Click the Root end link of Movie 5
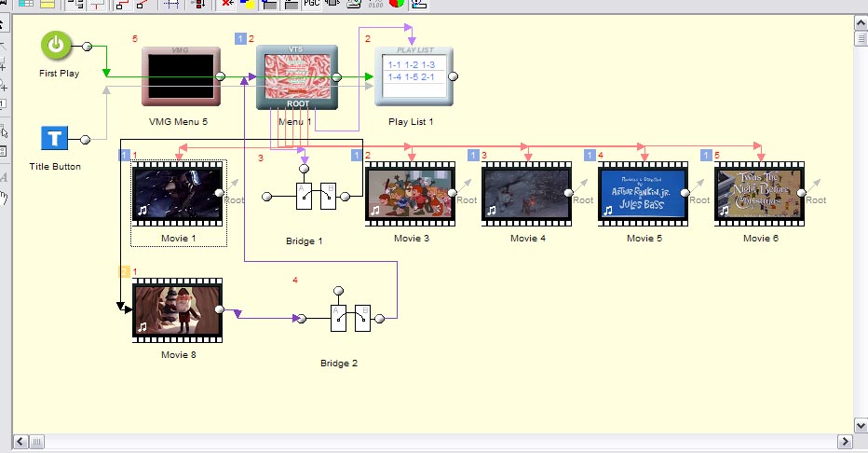The height and width of the screenshot is (453, 868). 699,199
